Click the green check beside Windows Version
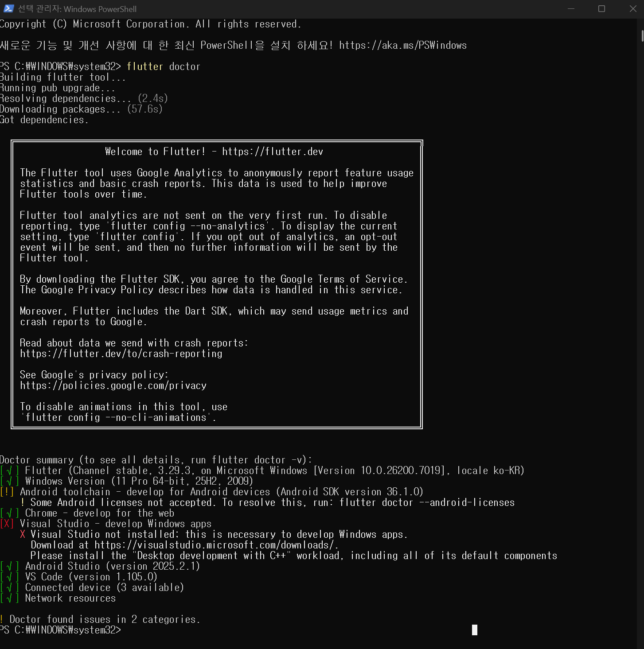 (x=9, y=481)
